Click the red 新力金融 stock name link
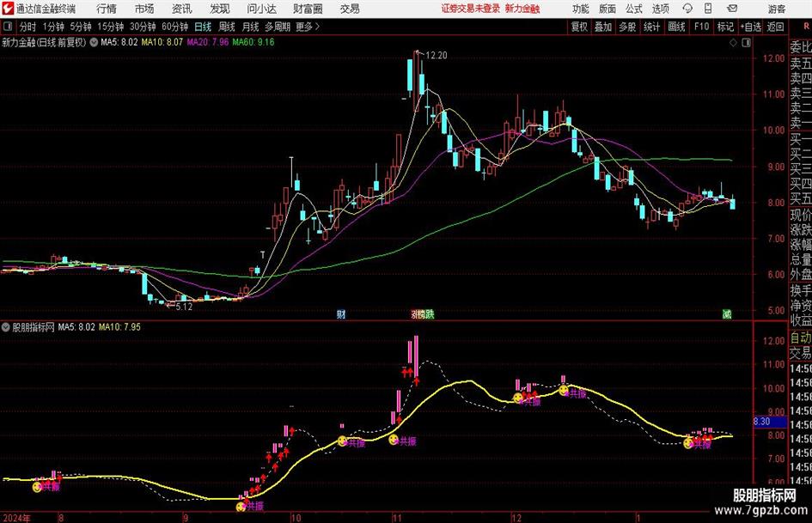 (x=522, y=9)
